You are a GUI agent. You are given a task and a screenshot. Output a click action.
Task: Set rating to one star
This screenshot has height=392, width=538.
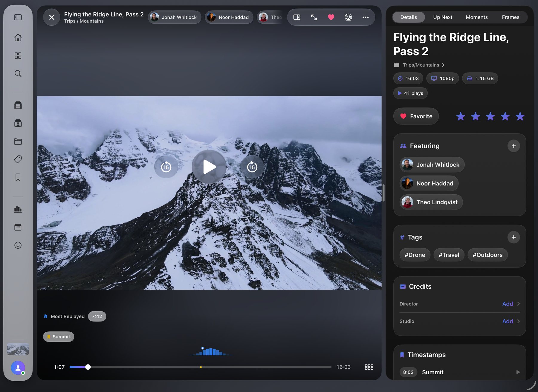461,116
